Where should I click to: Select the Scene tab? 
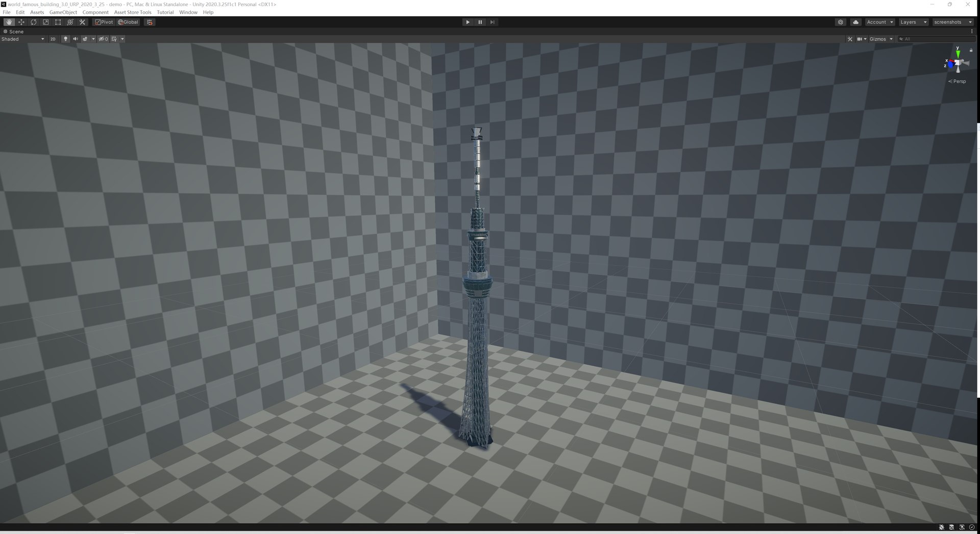point(14,31)
